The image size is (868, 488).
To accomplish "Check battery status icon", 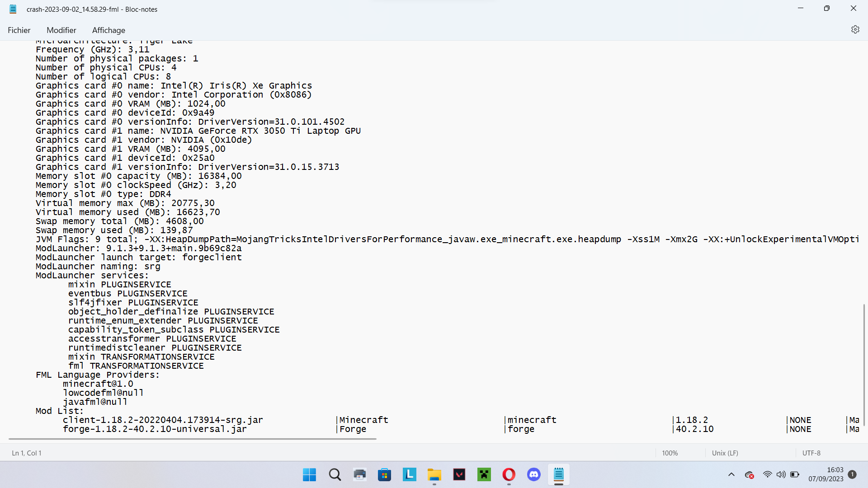I will coord(795,474).
